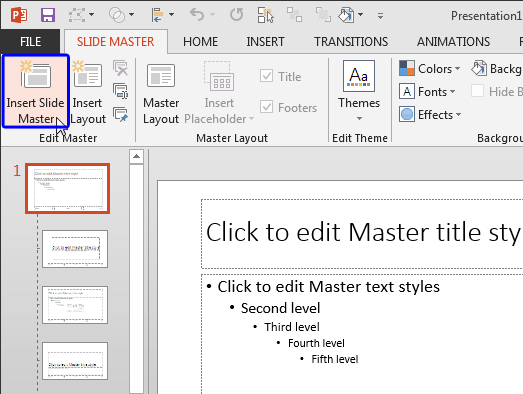523x394 pixels.
Task: Click the Align objects icon in quick access
Action: pyautogui.click(x=157, y=15)
